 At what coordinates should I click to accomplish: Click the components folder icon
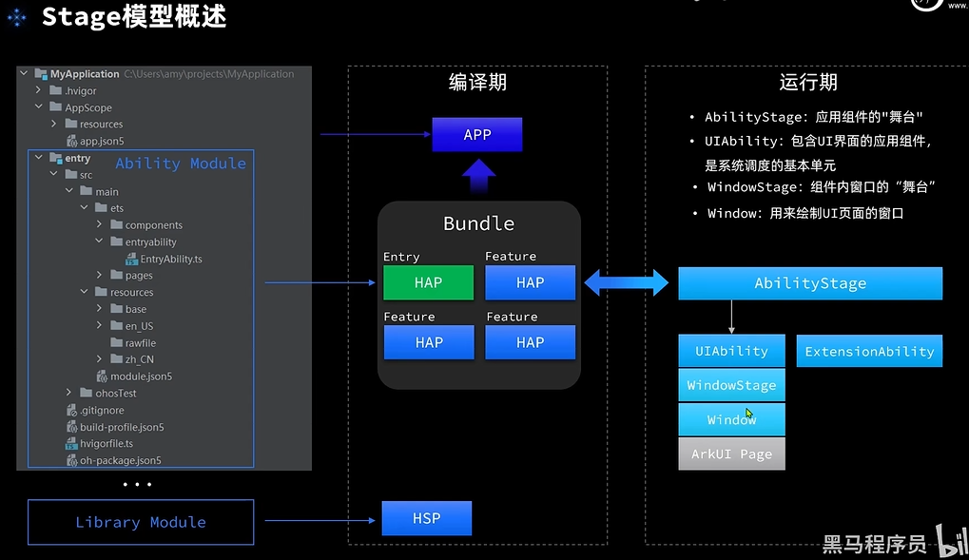coord(116,224)
